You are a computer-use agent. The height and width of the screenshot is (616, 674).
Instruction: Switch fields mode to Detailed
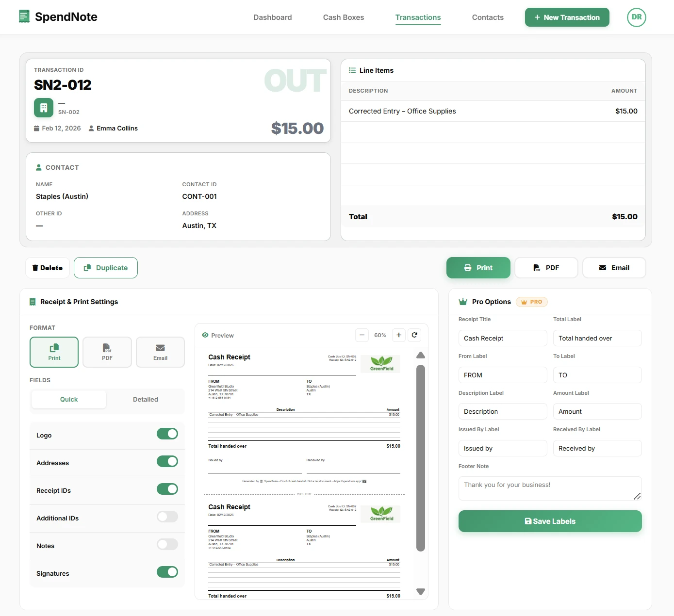145,399
